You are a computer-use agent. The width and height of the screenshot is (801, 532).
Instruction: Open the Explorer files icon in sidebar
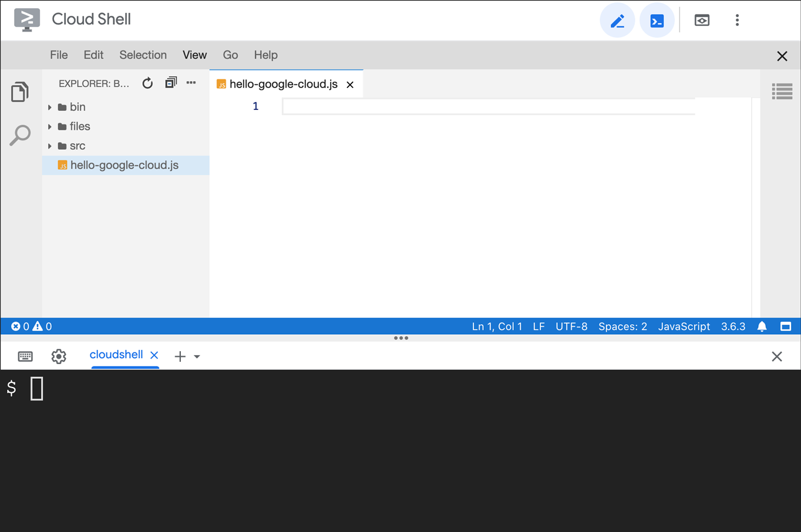pyautogui.click(x=20, y=92)
